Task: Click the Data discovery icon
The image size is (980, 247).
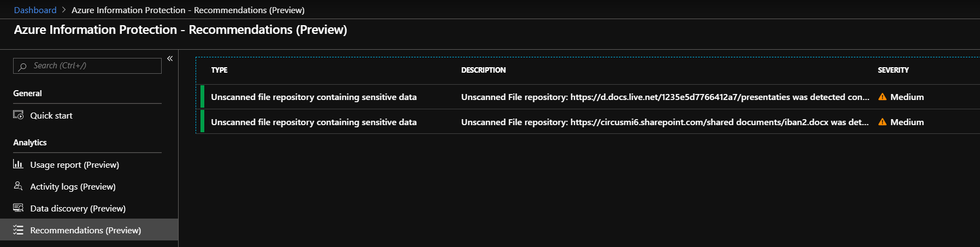Action: pos(18,208)
